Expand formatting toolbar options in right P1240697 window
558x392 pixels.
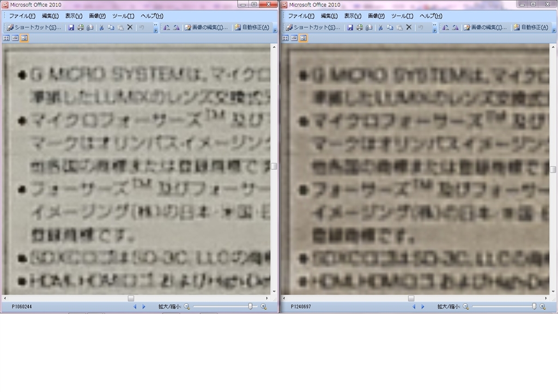click(x=554, y=28)
